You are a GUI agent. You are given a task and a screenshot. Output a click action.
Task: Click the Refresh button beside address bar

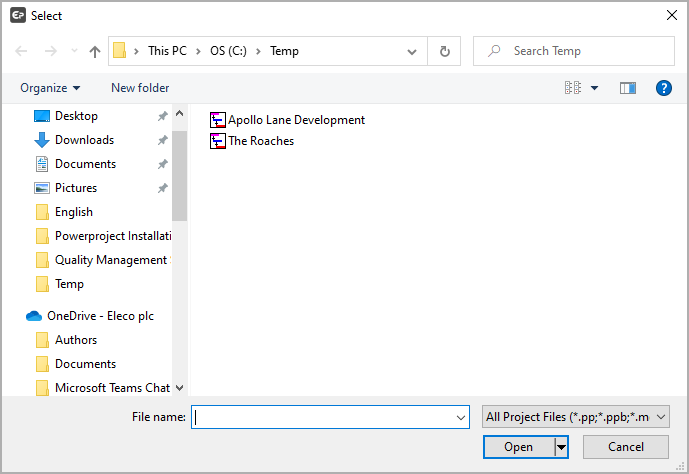pyautogui.click(x=445, y=51)
